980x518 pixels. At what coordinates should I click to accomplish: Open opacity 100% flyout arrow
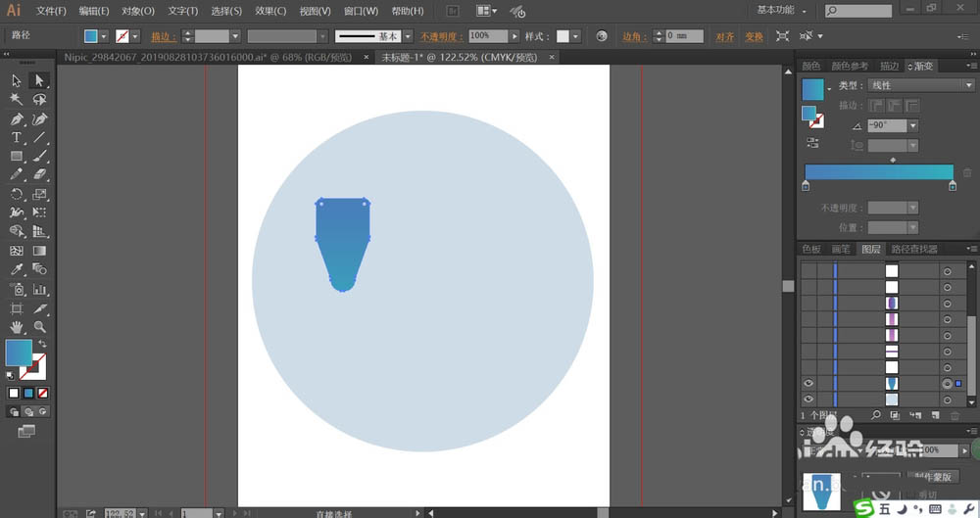point(514,36)
